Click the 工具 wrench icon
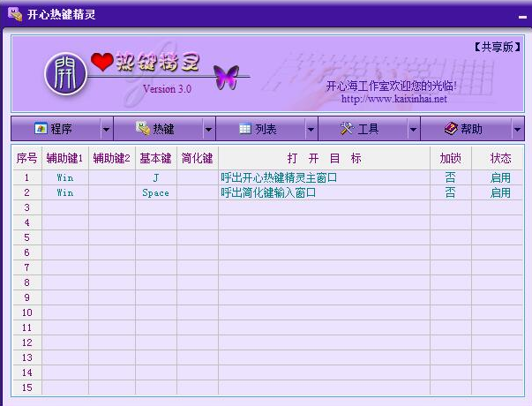The height and width of the screenshot is (406, 532). (x=347, y=129)
